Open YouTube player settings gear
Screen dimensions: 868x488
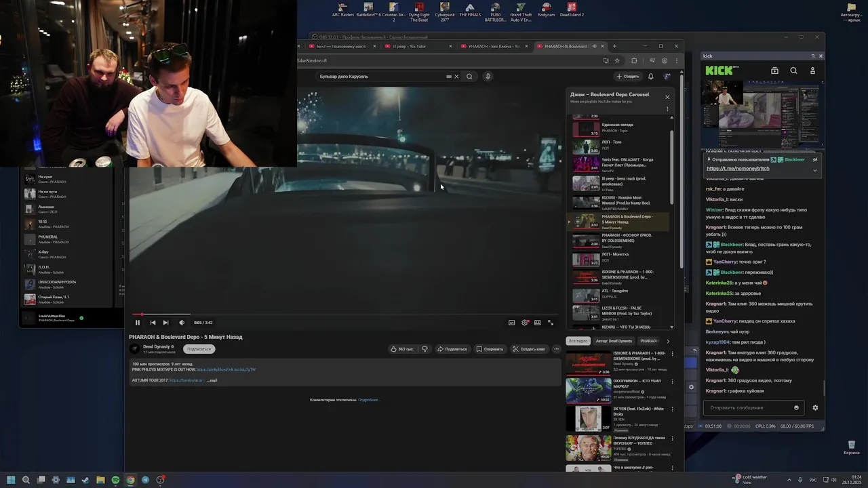pyautogui.click(x=525, y=323)
